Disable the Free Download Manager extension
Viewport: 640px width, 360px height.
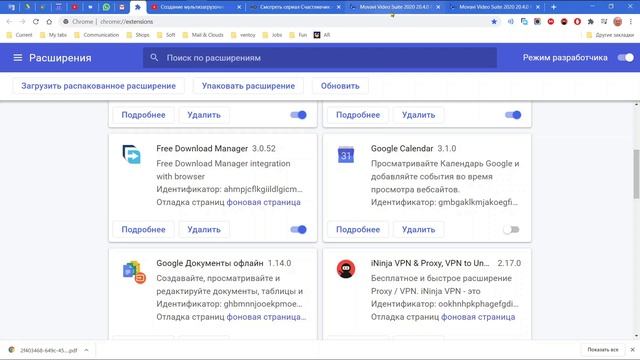tap(298, 229)
